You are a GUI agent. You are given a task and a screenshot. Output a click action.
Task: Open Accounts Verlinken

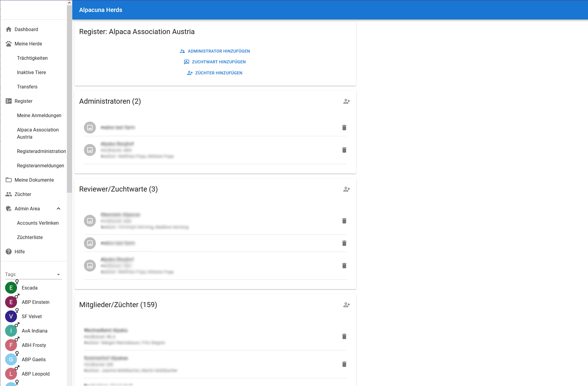tap(33, 223)
